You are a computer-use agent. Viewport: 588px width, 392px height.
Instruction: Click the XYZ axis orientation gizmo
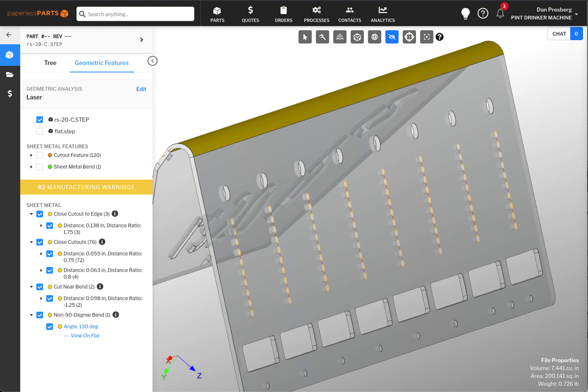click(x=182, y=368)
